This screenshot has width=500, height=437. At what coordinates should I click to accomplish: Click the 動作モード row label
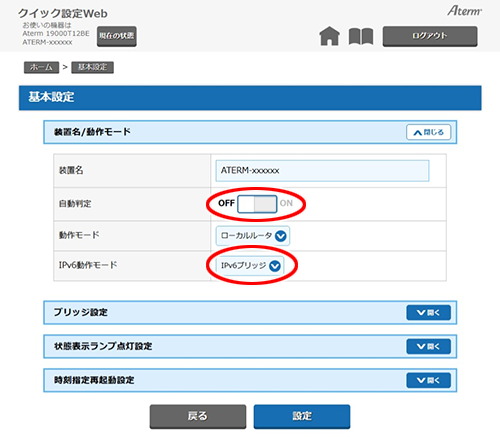click(x=79, y=235)
